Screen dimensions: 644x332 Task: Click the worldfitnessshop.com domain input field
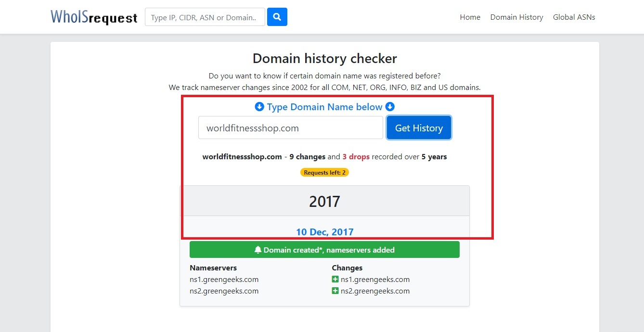coord(291,128)
